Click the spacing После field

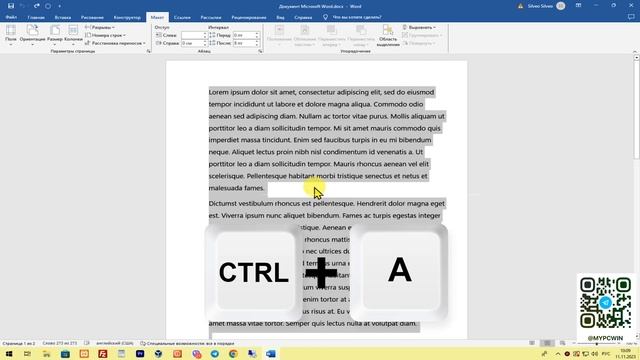click(x=246, y=43)
